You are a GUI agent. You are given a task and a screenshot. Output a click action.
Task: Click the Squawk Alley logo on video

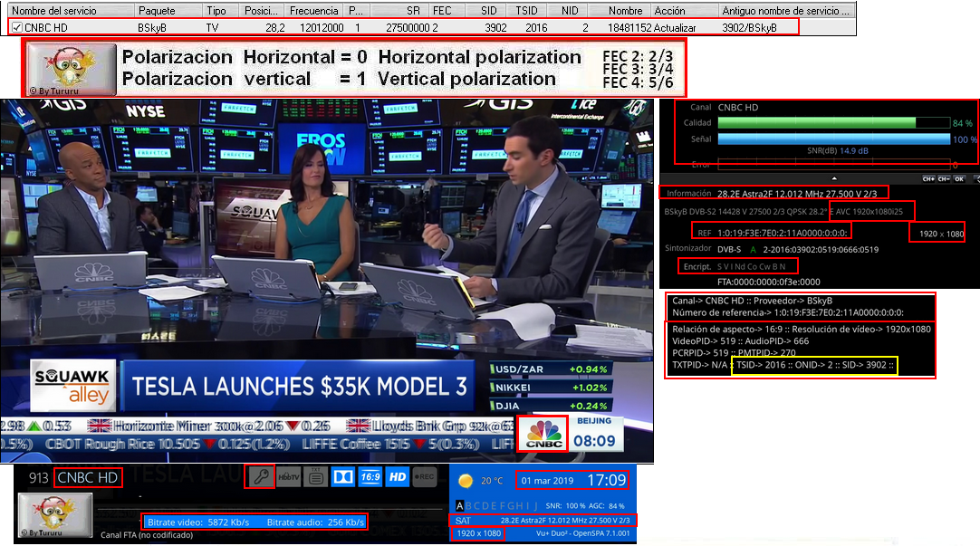point(72,386)
